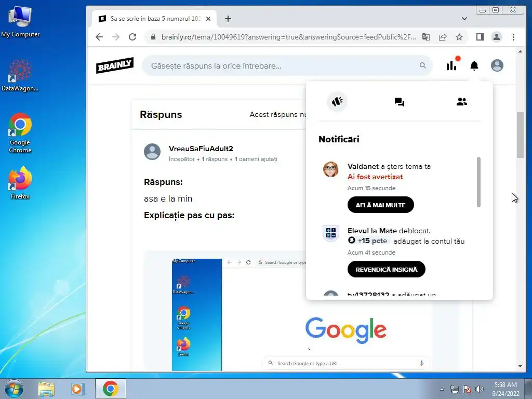Bookmark page with the star icon

(x=459, y=37)
